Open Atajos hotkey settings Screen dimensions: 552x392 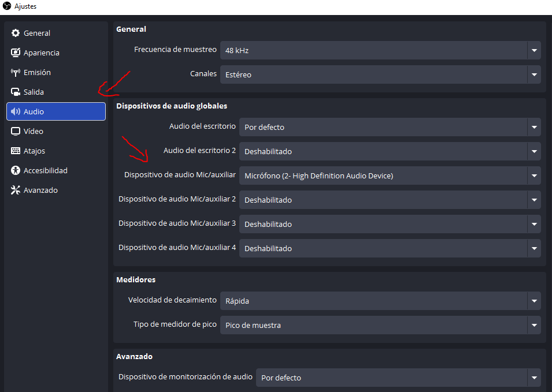tap(56, 151)
